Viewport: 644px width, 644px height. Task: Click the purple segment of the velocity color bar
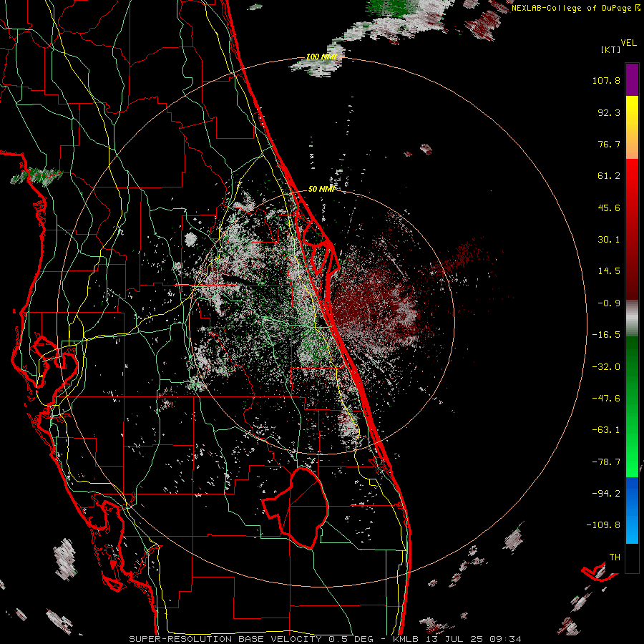(632, 79)
